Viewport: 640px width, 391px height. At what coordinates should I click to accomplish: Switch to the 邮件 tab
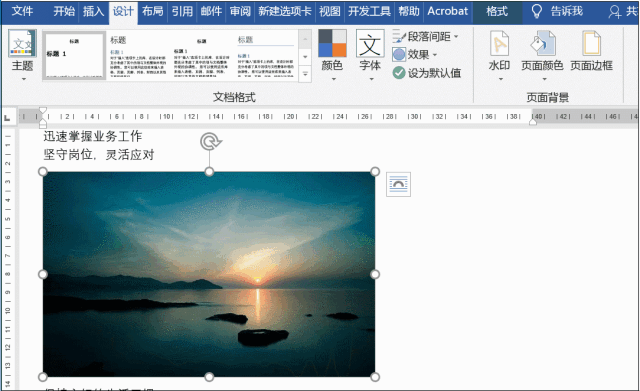tap(211, 11)
